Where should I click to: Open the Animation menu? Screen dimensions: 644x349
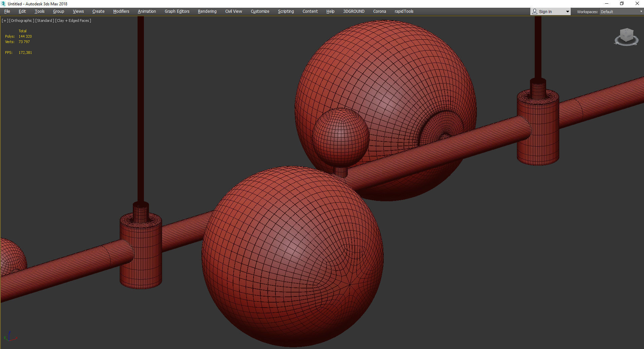click(x=147, y=11)
